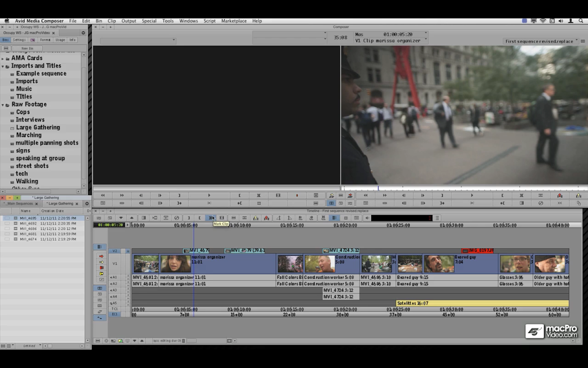The image size is (588, 368).
Task: Switch to the Usage tab
Action: point(60,40)
